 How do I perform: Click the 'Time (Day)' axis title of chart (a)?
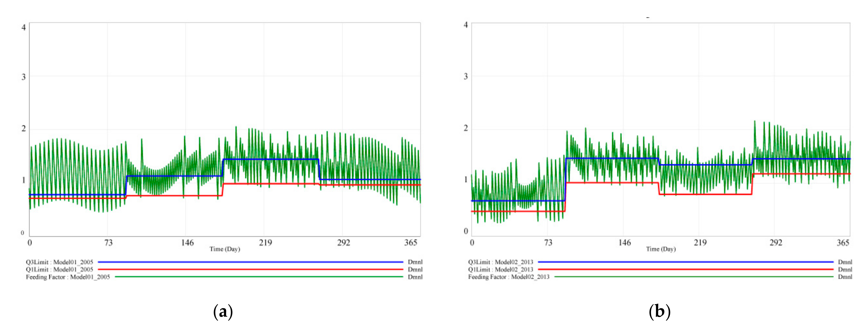[x=225, y=249]
